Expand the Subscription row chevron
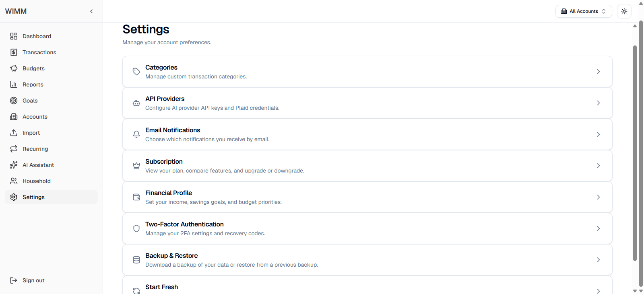 click(599, 166)
